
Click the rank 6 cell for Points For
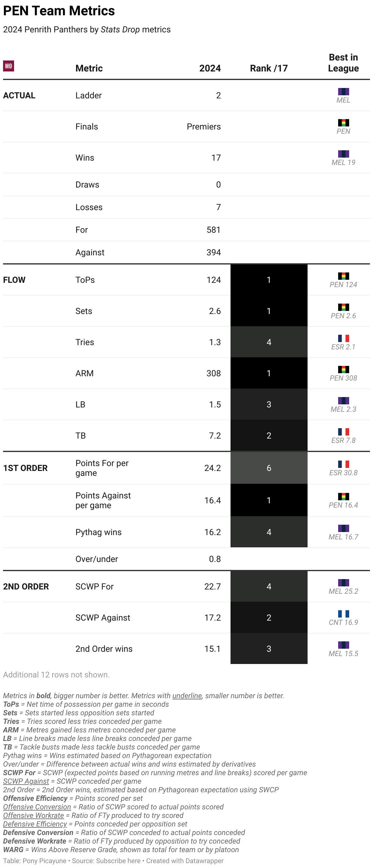pos(268,468)
